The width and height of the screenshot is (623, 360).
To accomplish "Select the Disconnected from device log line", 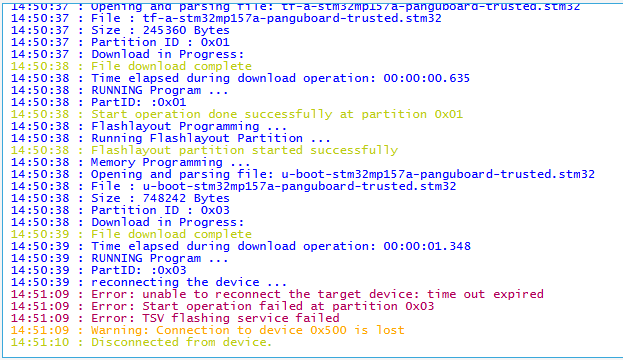I will click(x=141, y=342).
